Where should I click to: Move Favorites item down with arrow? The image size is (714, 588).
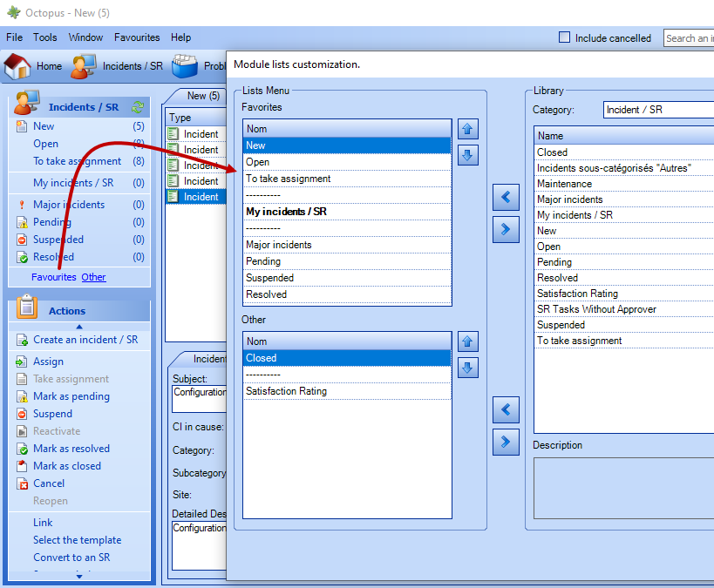467,155
